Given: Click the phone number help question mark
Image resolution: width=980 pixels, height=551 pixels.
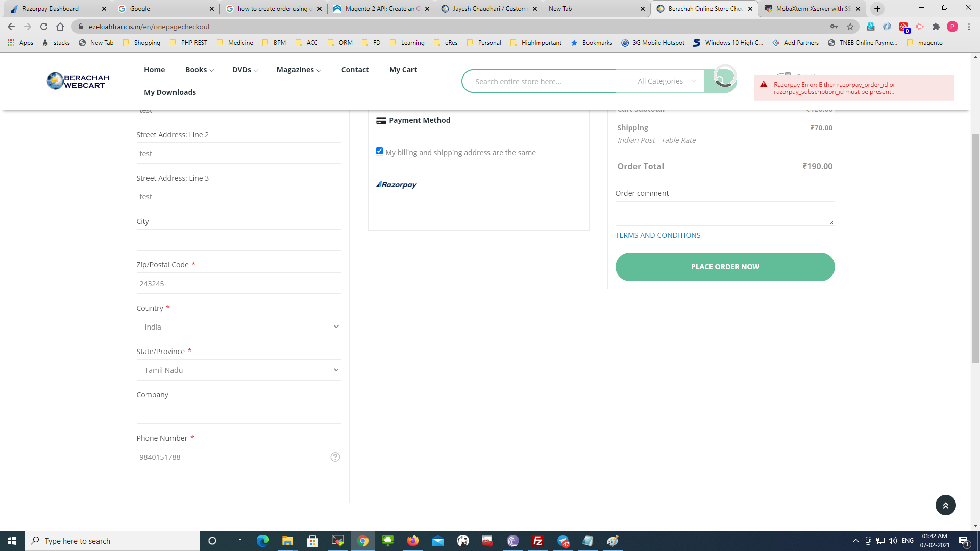Looking at the screenshot, I should click(335, 457).
